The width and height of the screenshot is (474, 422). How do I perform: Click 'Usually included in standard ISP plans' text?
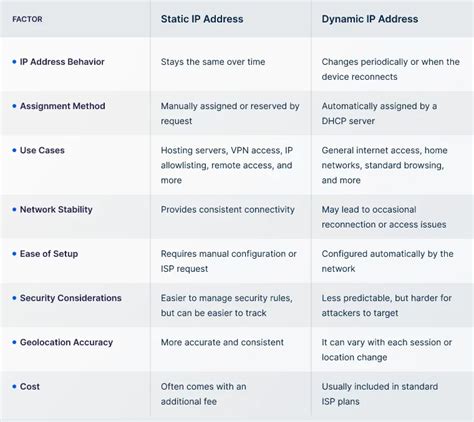tap(380, 394)
